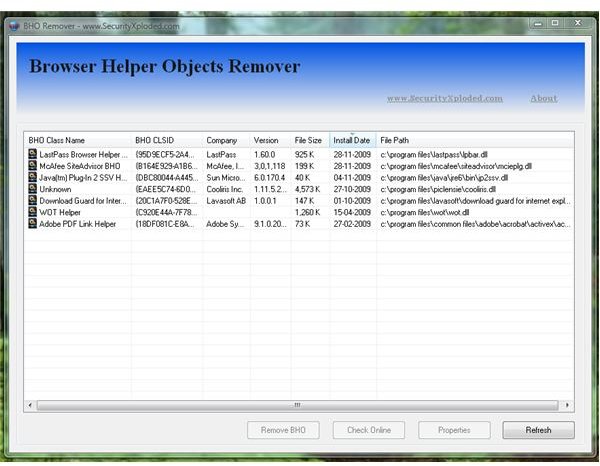Sort by File Path column header
Screen dimensions: 600x466
click(x=474, y=140)
